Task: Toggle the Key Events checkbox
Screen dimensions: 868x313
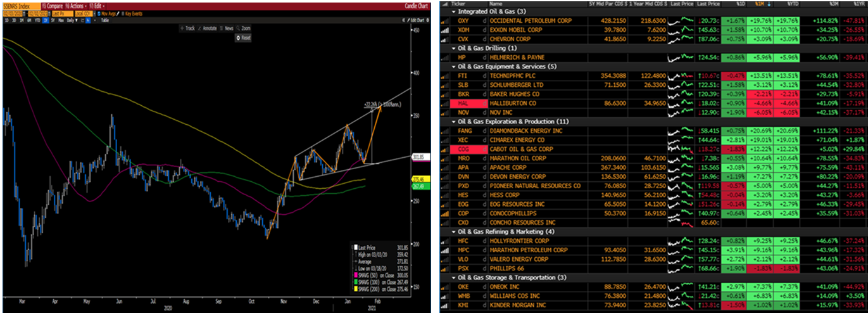Action: click(123, 13)
